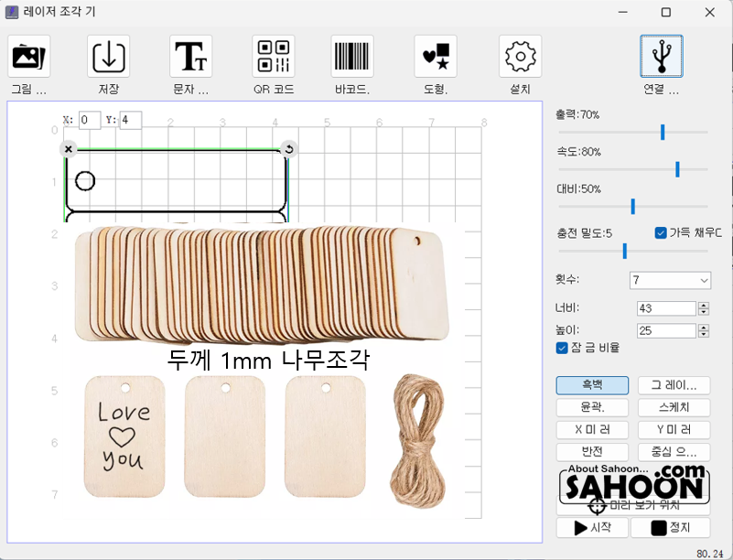Apply the 스케치 sketch mode button
Screen dimensions: 733x560
(x=674, y=407)
